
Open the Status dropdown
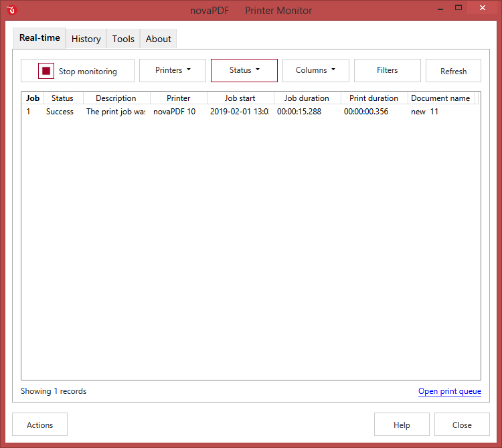pos(244,70)
